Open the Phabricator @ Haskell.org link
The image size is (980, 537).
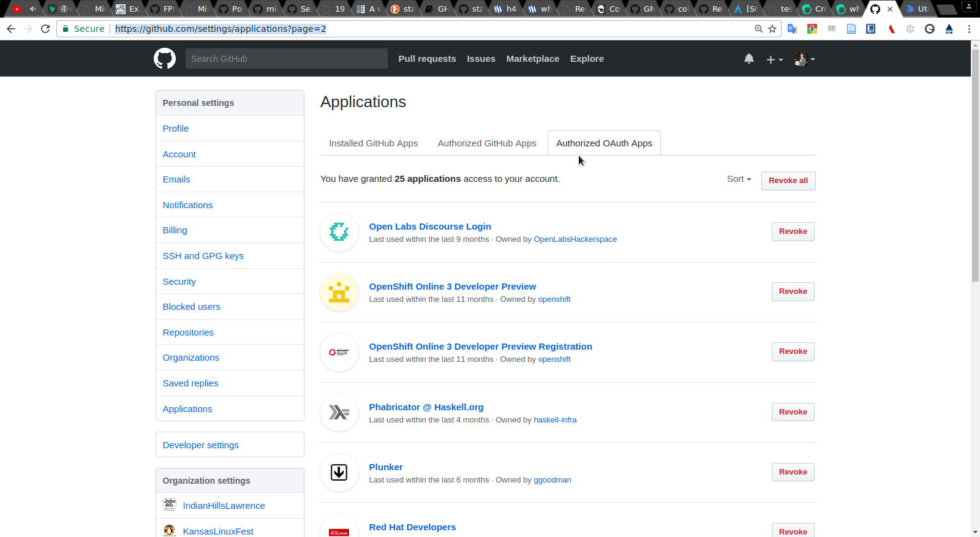click(426, 407)
